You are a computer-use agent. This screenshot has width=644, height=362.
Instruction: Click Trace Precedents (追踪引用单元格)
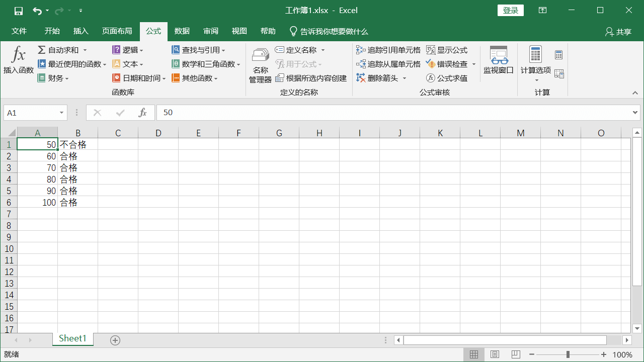click(x=388, y=50)
